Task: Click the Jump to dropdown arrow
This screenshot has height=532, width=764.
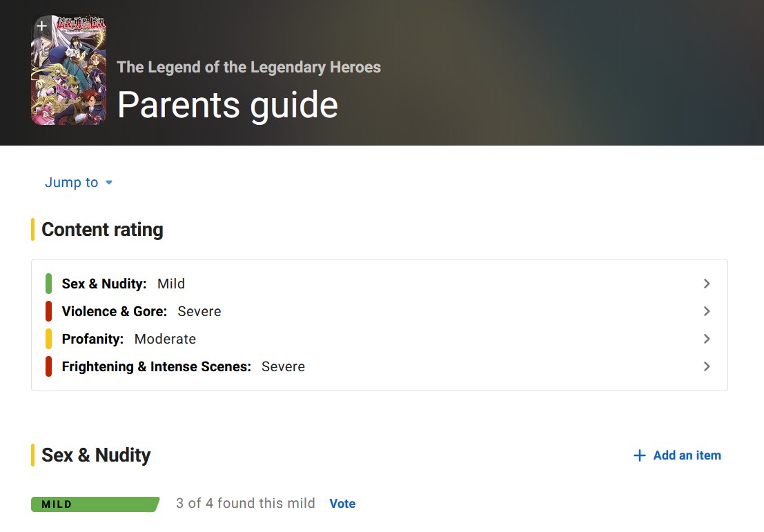Action: point(109,183)
